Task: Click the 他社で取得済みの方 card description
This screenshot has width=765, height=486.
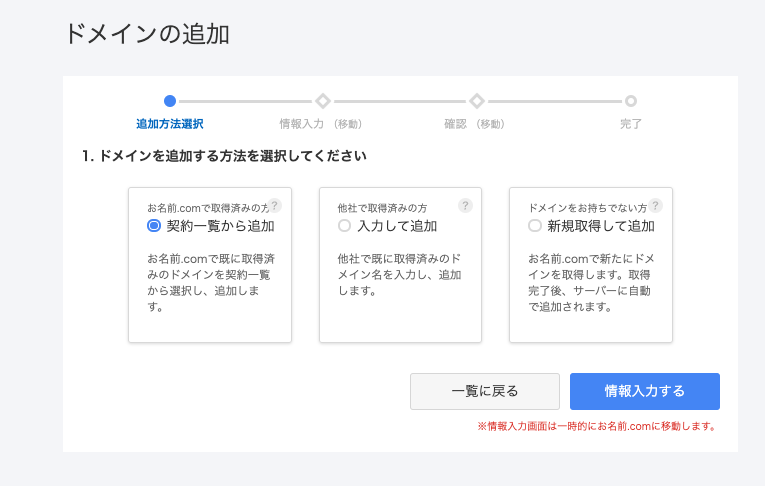Action: (x=399, y=274)
